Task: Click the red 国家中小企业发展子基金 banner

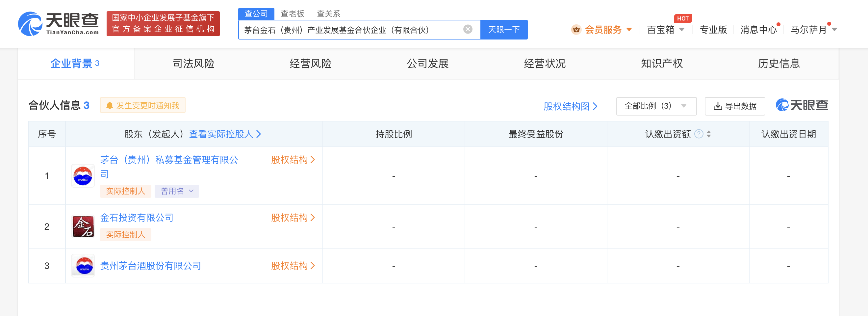Action: click(163, 24)
